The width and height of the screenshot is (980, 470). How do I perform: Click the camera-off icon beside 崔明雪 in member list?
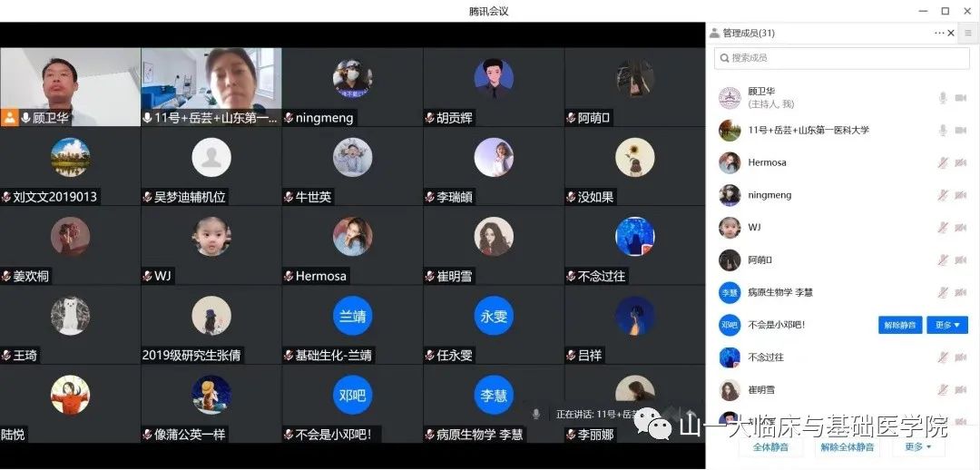tap(961, 390)
